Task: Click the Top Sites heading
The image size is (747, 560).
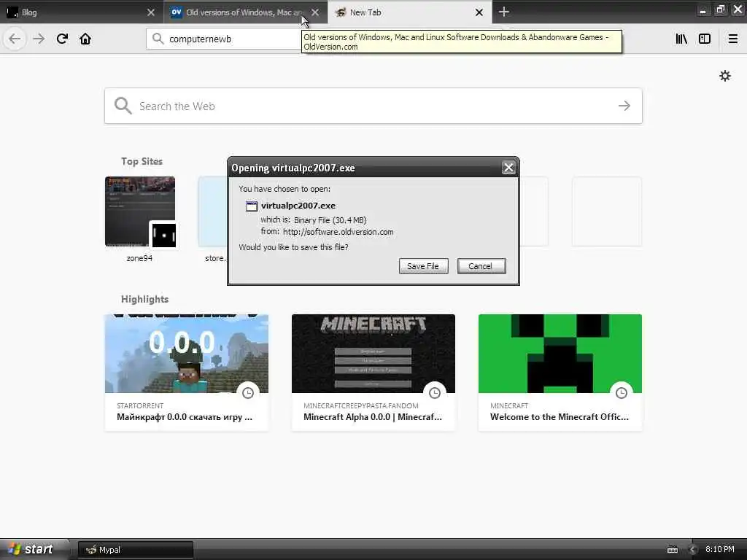Action: point(142,161)
